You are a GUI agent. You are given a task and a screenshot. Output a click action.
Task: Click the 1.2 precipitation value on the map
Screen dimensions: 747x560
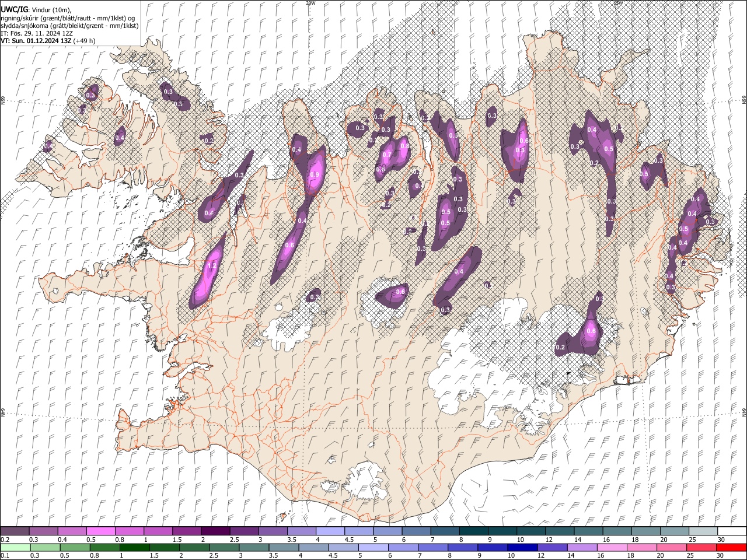[x=212, y=266]
